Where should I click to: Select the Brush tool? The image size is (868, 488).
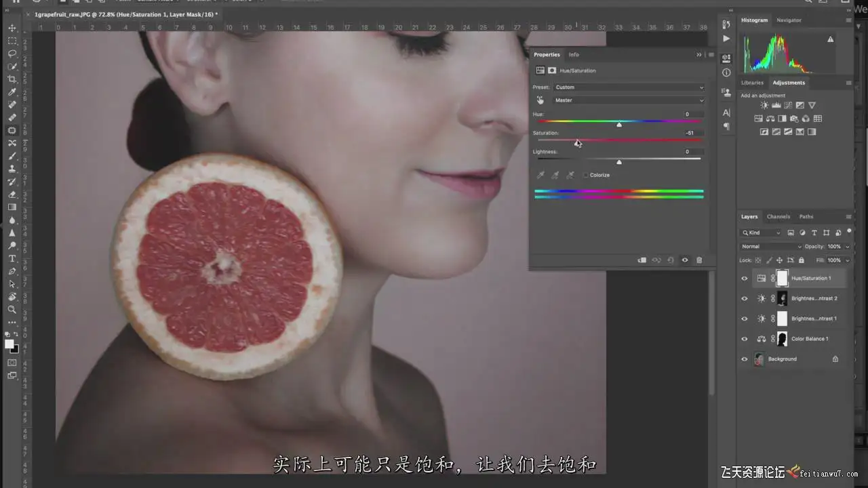click(12, 156)
